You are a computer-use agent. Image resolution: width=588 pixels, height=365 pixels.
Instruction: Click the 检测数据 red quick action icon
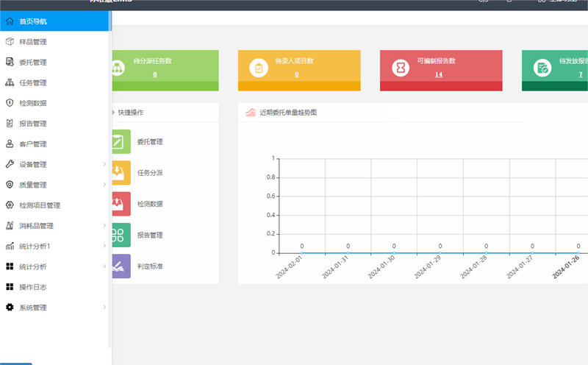[121, 204]
